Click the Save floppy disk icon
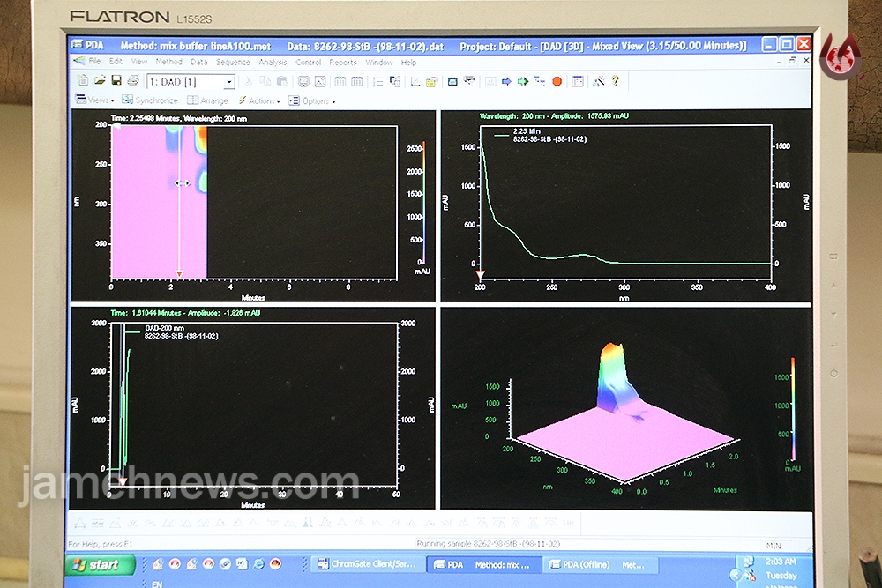Image resolution: width=882 pixels, height=588 pixels. coord(116,81)
